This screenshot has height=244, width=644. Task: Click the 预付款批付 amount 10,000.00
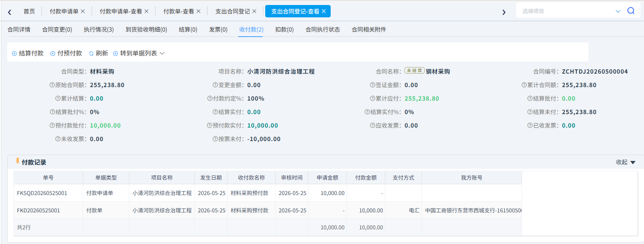(x=105, y=125)
